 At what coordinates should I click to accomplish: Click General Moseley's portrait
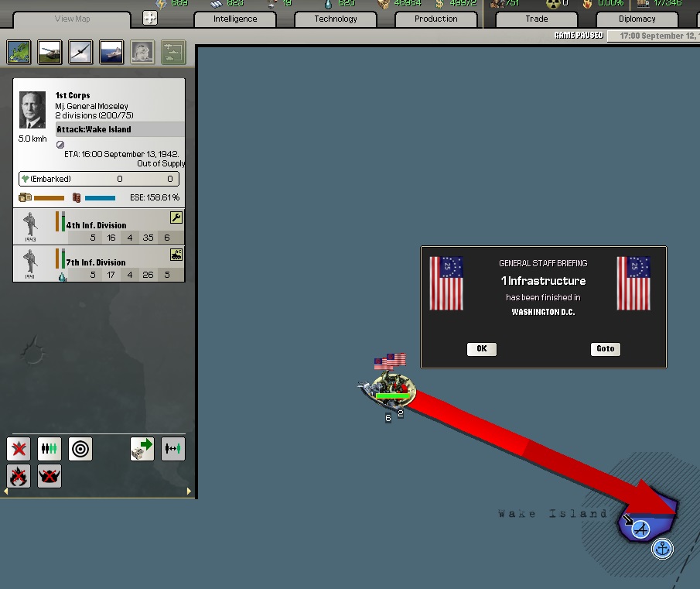tap(32, 111)
